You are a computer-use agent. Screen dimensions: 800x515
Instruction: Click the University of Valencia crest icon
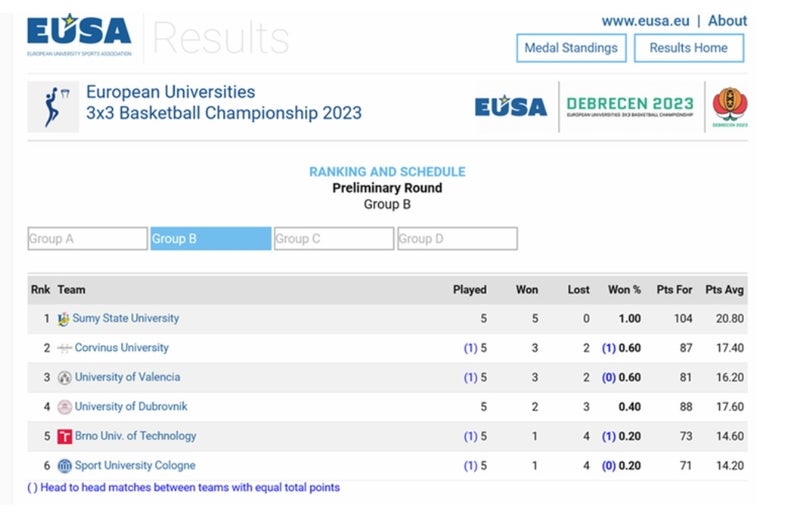coord(64,378)
